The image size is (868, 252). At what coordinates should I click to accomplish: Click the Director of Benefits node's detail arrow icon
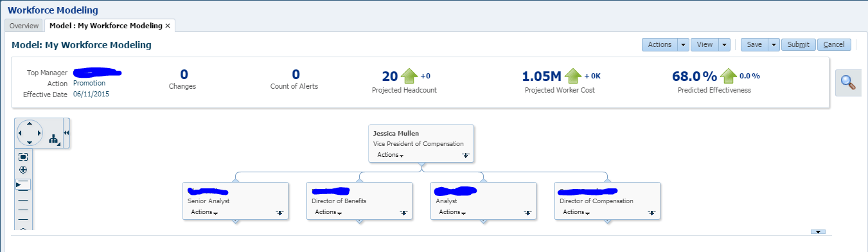pos(403,212)
